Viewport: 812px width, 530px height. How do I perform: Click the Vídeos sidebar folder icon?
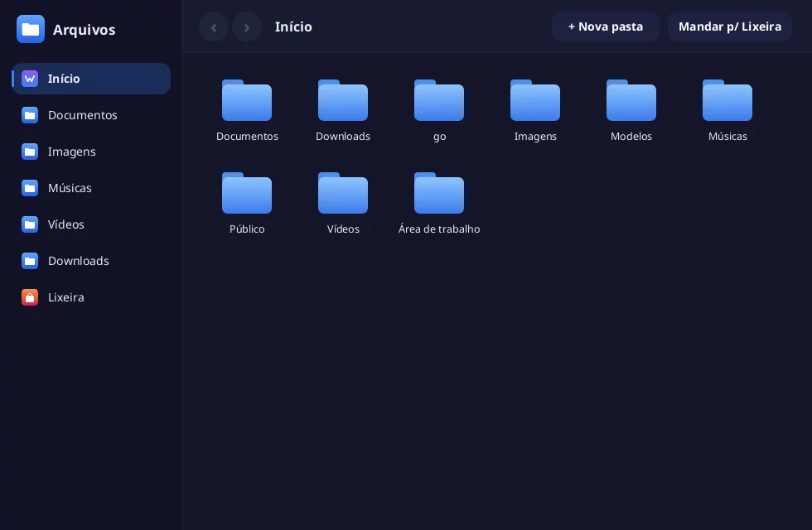(30, 224)
